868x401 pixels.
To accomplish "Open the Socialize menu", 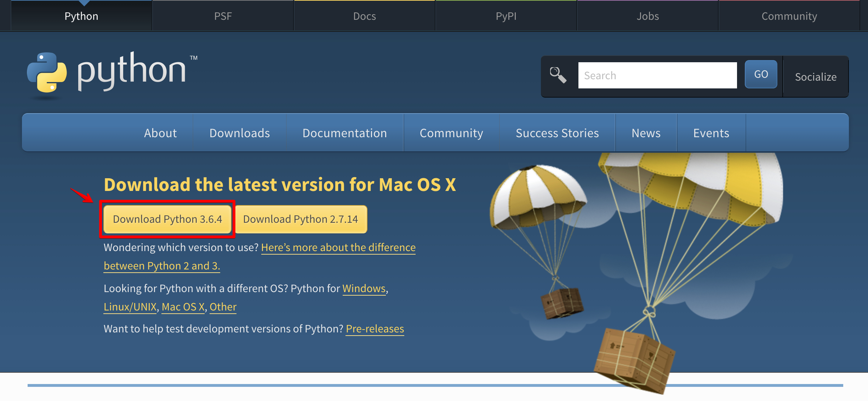I will [x=816, y=77].
